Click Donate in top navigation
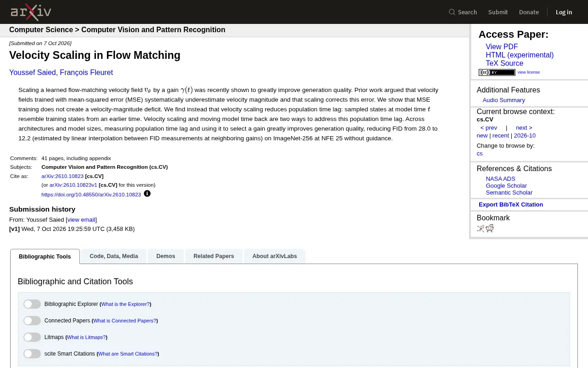This screenshot has height=368, width=588. [529, 12]
